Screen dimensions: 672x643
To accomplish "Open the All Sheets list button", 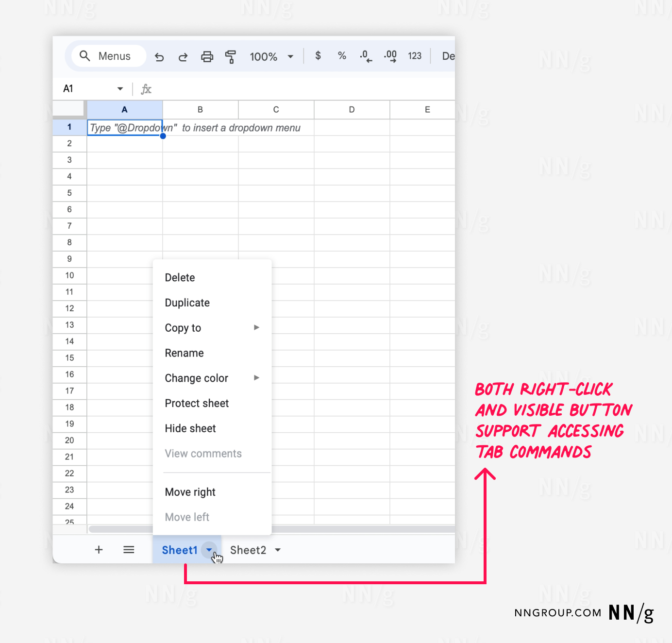I will coord(129,550).
